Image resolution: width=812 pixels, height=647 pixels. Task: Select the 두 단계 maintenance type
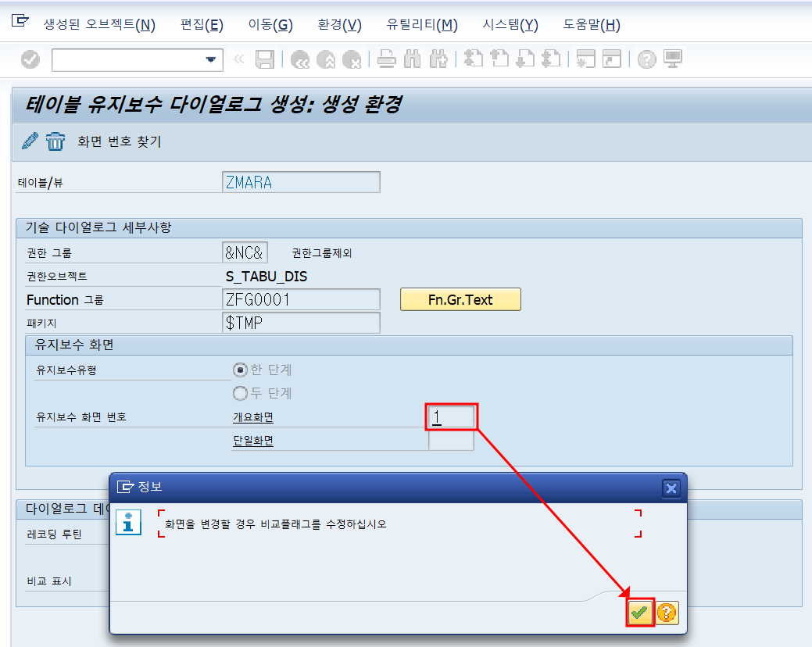242,393
